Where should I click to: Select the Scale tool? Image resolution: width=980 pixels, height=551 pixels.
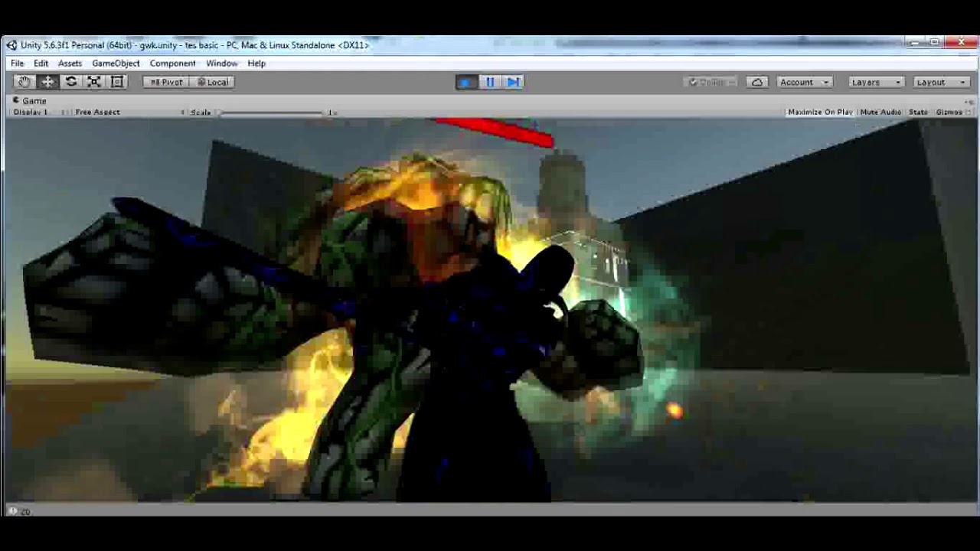(94, 82)
